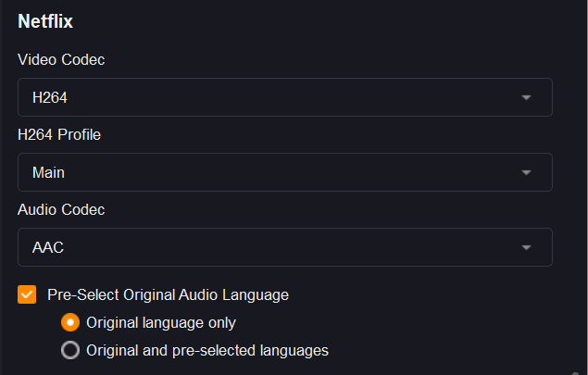Click the orange checkmark icon beside Pre-Select
The height and width of the screenshot is (375, 588).
click(x=27, y=294)
